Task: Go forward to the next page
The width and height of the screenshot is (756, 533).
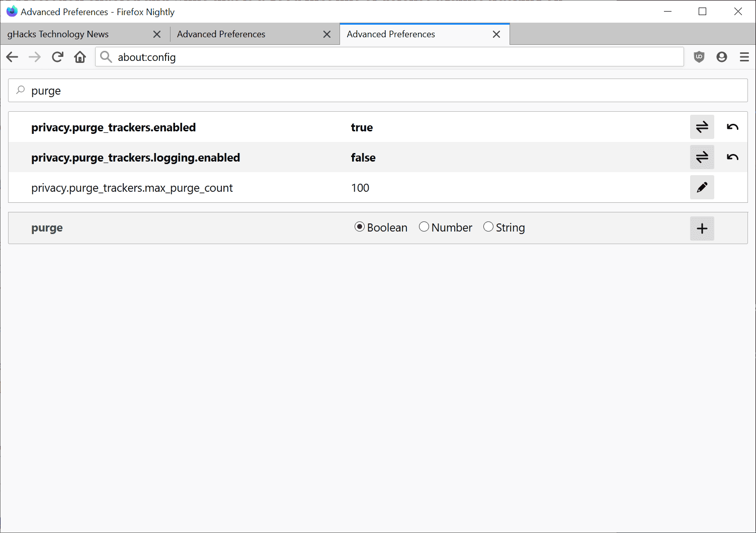Action: click(35, 57)
